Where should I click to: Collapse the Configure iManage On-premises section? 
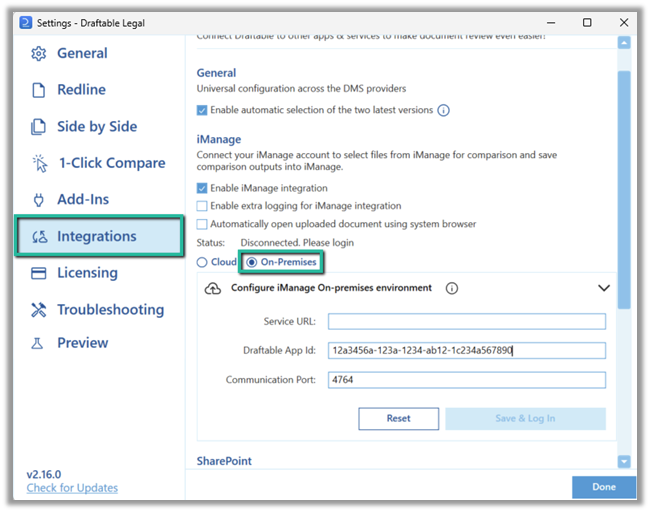[x=604, y=288]
